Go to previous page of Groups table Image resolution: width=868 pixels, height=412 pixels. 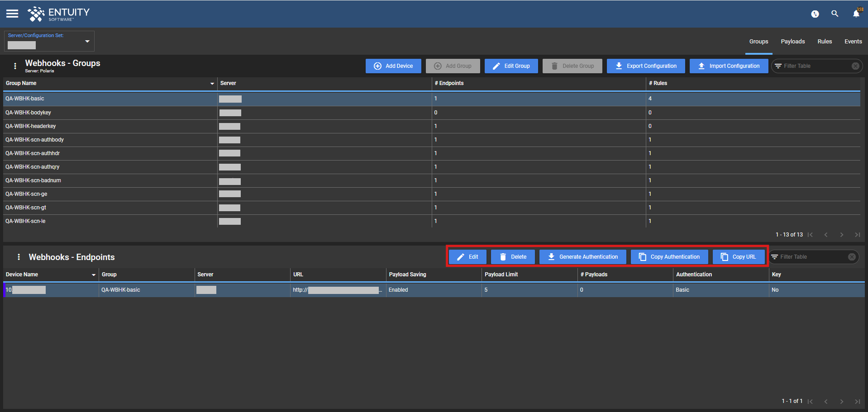click(826, 235)
